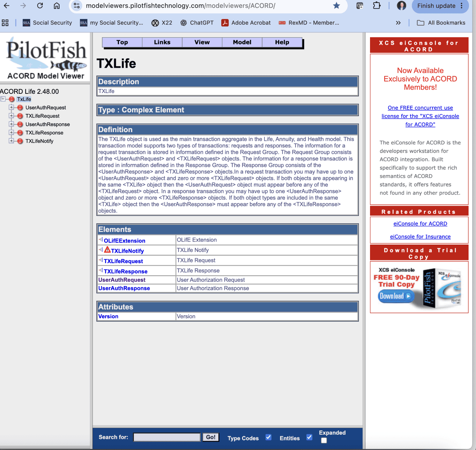Open the Model menu
476x450 pixels.
pos(242,42)
